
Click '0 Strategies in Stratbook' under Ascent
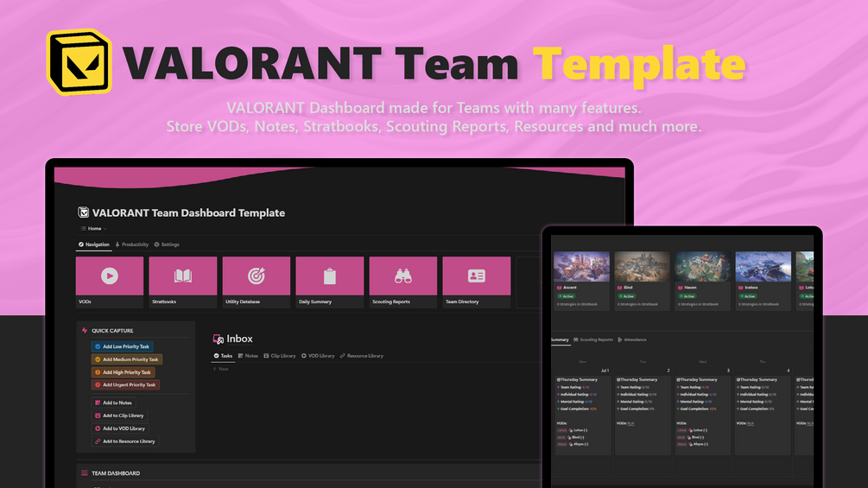578,304
